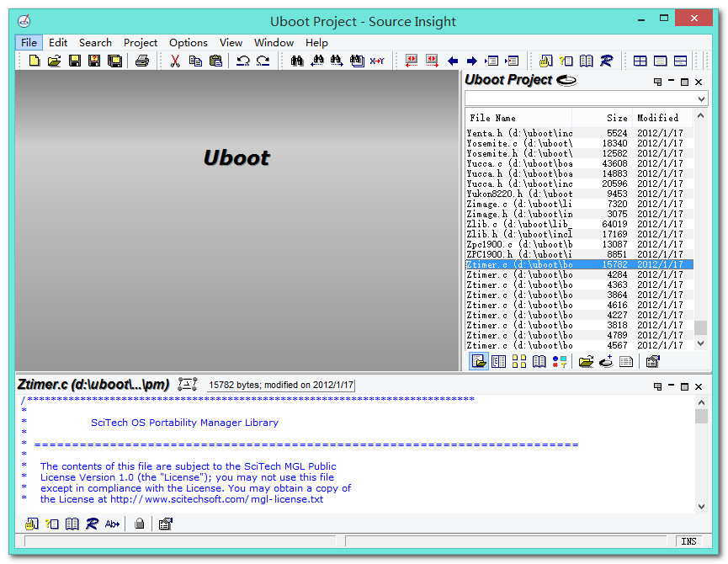Screen dimensions: 728x564
Task: Click the Source Insight application title icon
Action: pos(24,21)
